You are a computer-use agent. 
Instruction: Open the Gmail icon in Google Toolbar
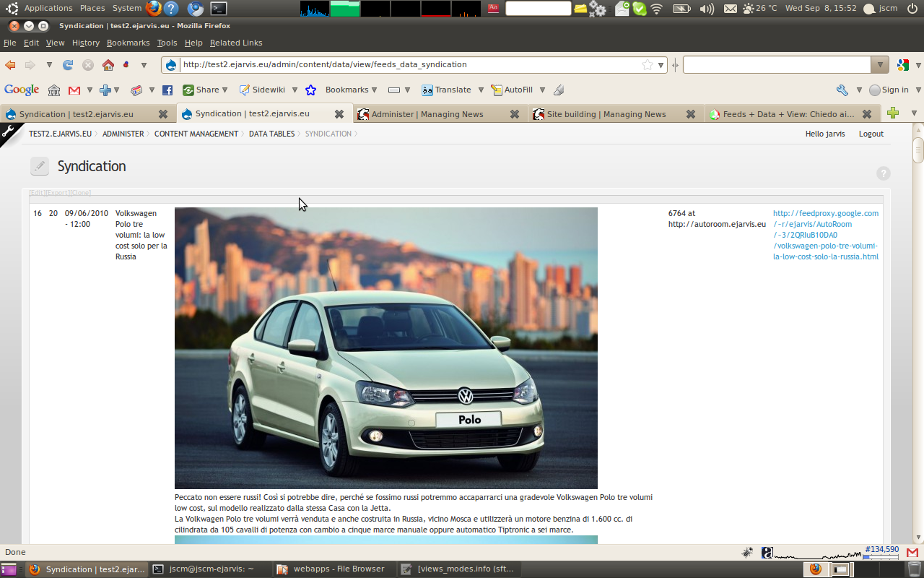tap(74, 90)
